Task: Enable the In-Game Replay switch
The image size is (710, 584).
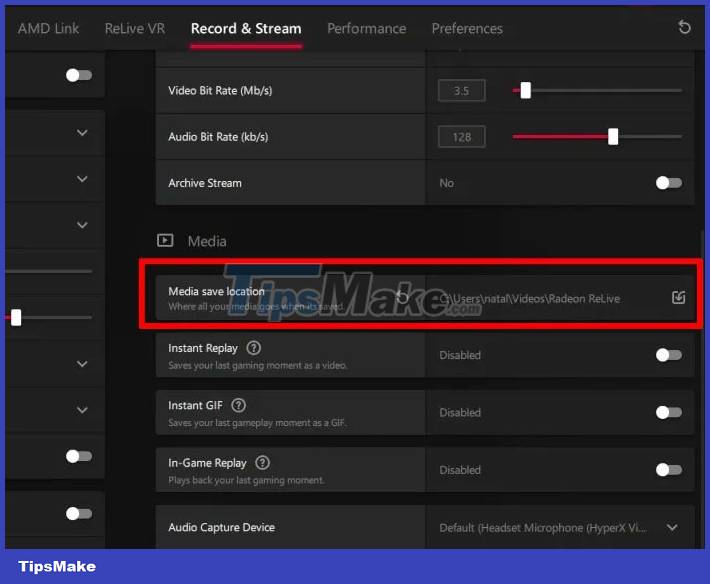Action: click(669, 470)
